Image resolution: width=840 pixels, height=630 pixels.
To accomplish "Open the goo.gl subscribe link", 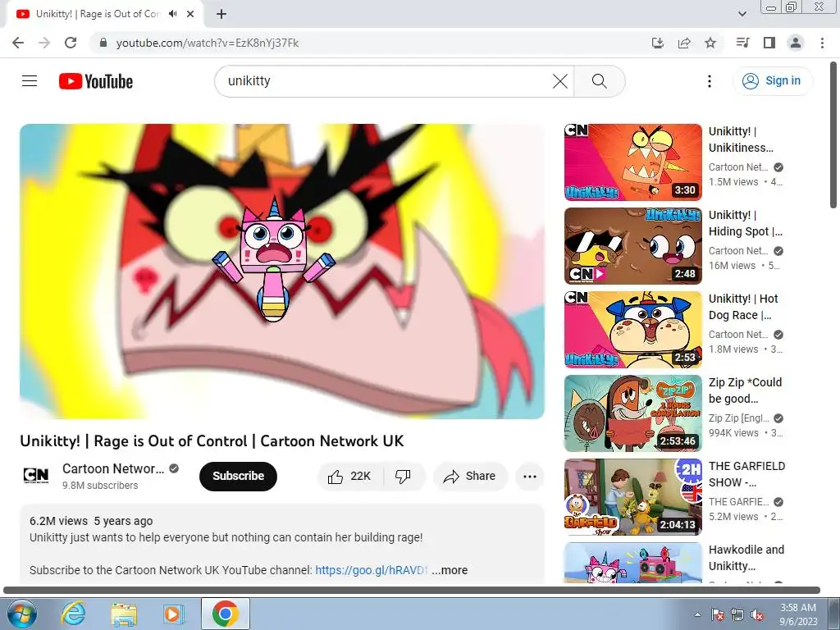I will click(372, 570).
